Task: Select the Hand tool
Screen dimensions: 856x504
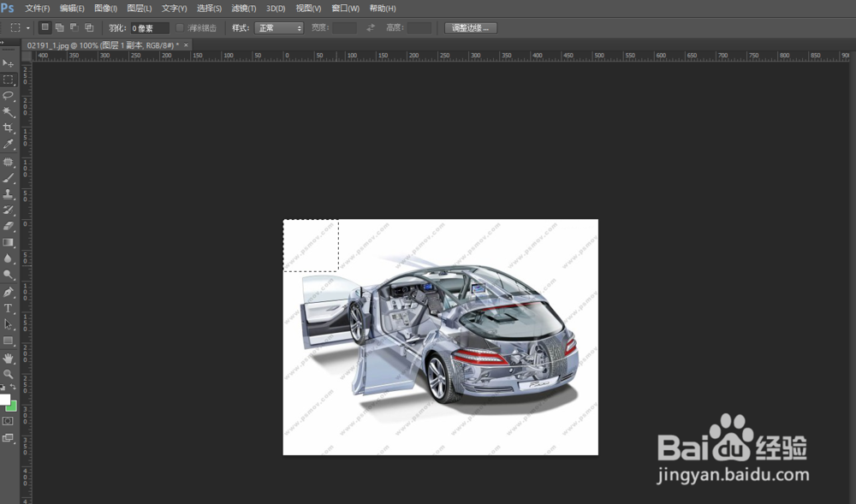Action: tap(9, 359)
